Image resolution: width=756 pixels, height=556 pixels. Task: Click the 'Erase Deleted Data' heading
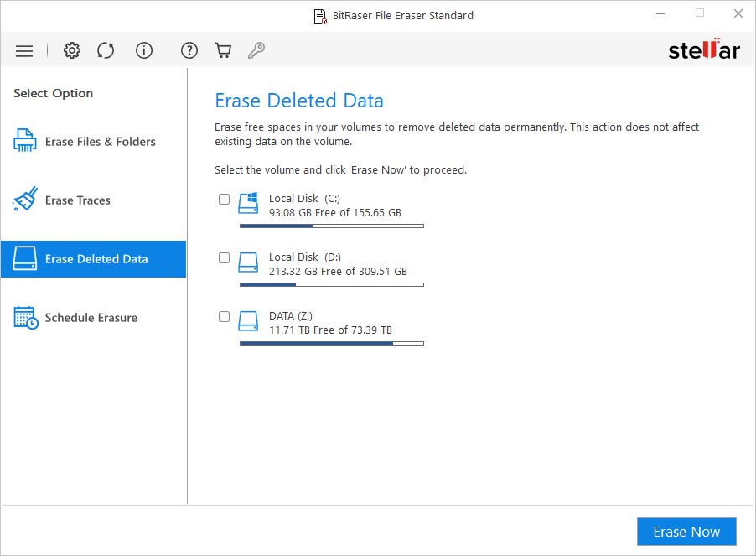[299, 101]
